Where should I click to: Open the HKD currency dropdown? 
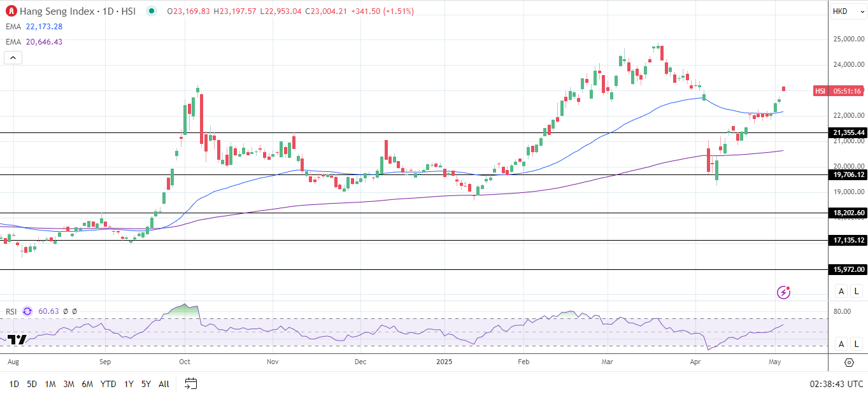tap(848, 11)
